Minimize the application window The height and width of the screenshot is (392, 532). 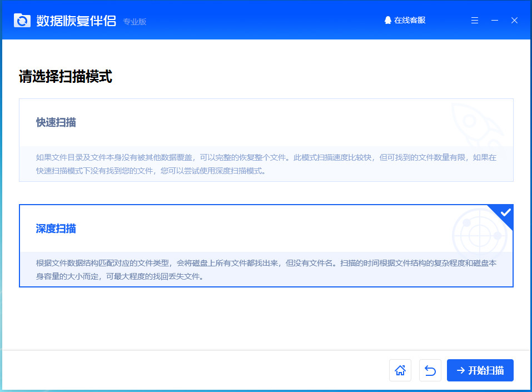(495, 21)
